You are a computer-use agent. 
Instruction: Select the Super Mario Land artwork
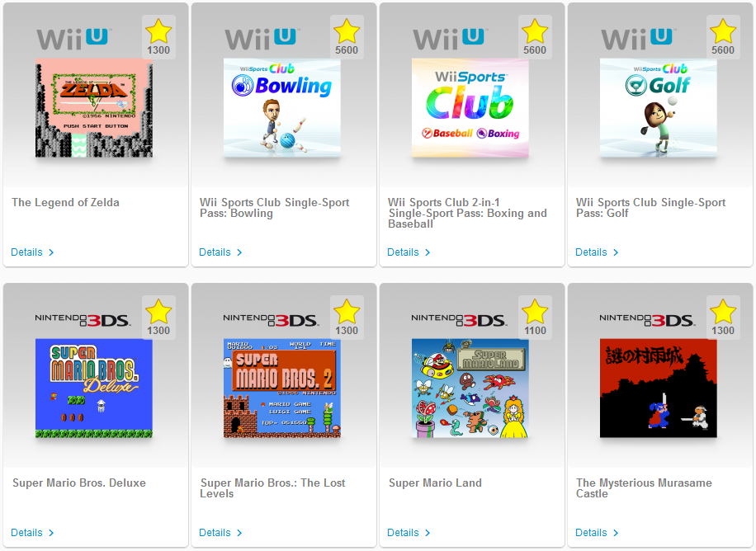470,388
